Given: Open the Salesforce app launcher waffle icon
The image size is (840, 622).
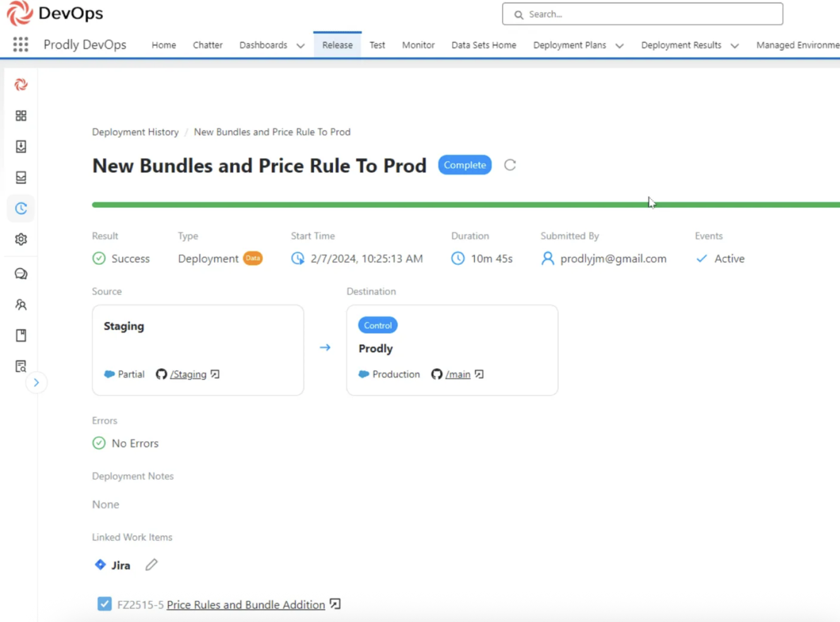Looking at the screenshot, I should tap(21, 44).
